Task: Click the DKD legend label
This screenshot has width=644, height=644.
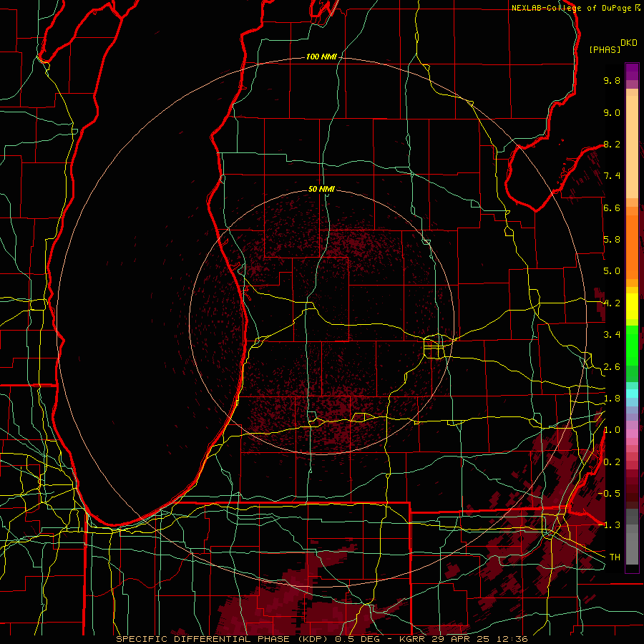Action: tap(629, 43)
